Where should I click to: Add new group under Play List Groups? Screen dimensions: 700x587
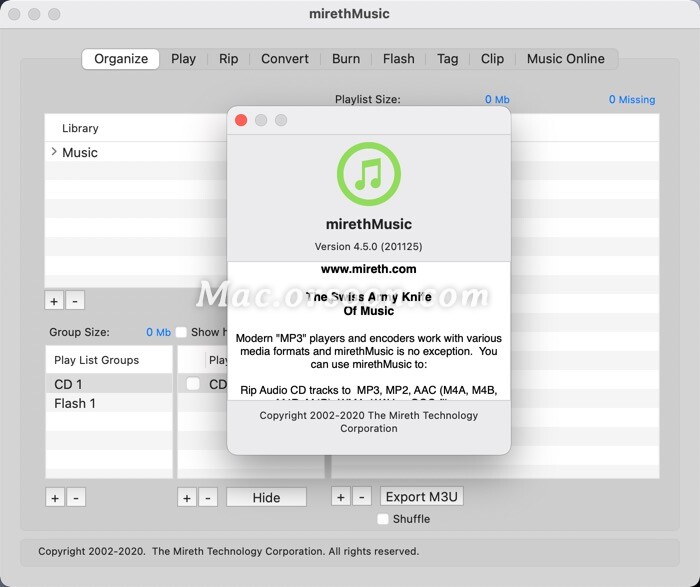(x=54, y=497)
